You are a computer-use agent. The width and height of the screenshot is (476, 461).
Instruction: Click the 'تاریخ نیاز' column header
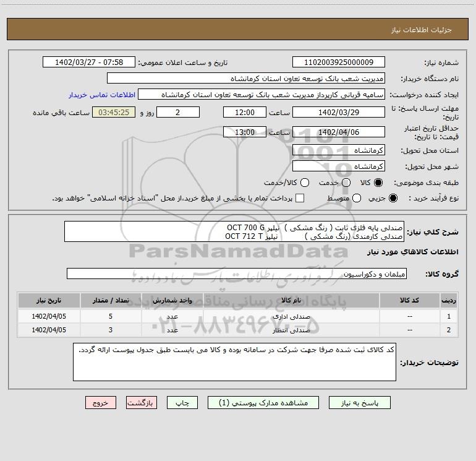(x=49, y=300)
